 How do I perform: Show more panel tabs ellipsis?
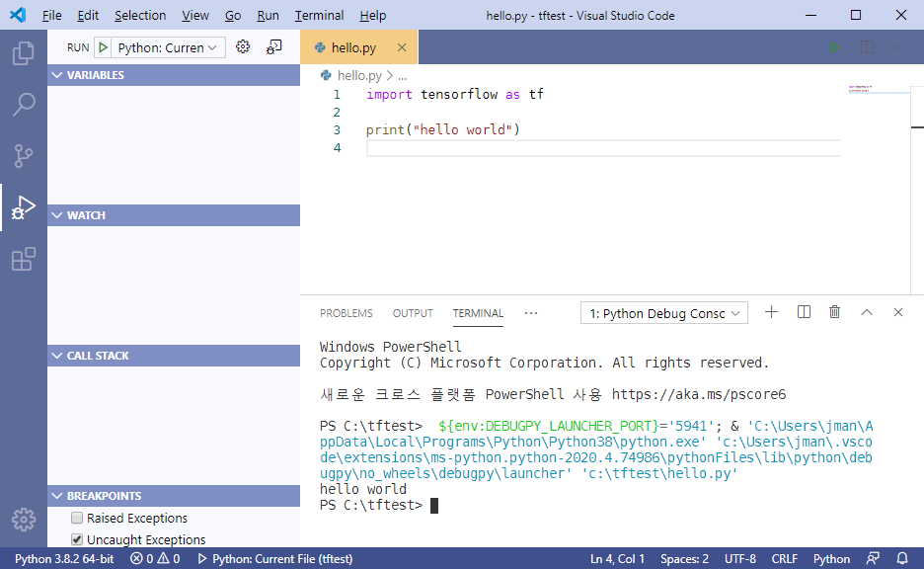click(x=531, y=313)
